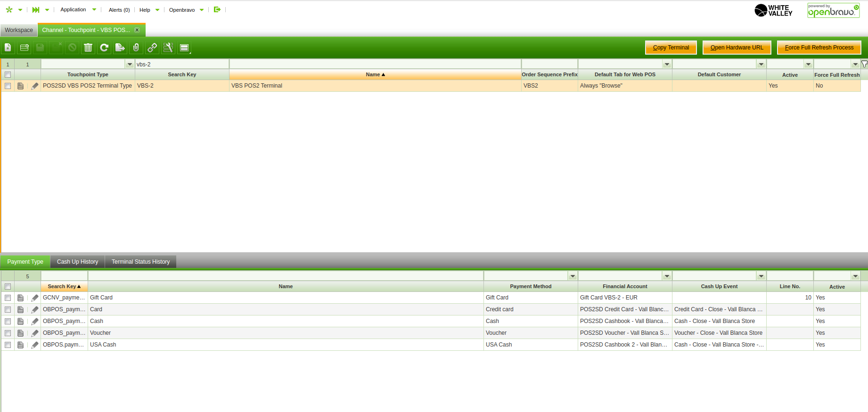This screenshot has height=412, width=868.
Task: Delete the selected touchpoint record
Action: (x=88, y=48)
